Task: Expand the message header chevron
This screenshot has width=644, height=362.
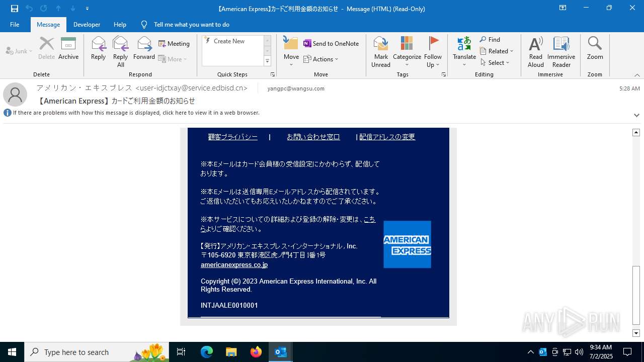Action: [636, 115]
